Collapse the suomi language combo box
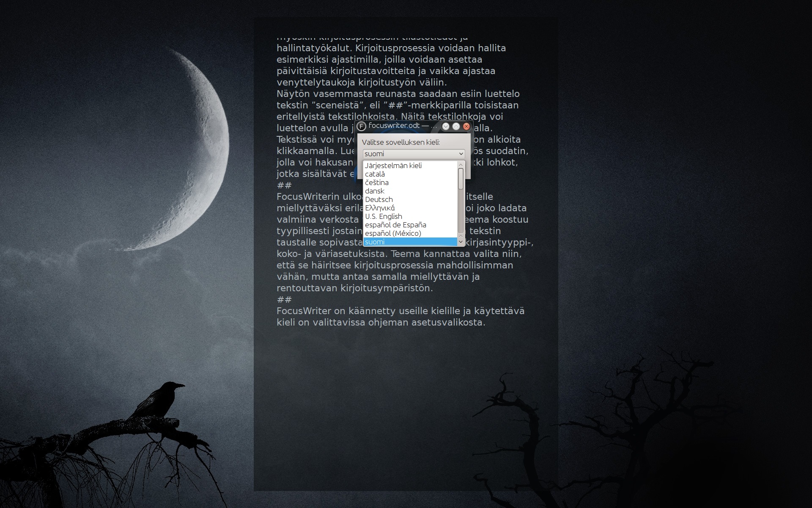 pos(414,154)
